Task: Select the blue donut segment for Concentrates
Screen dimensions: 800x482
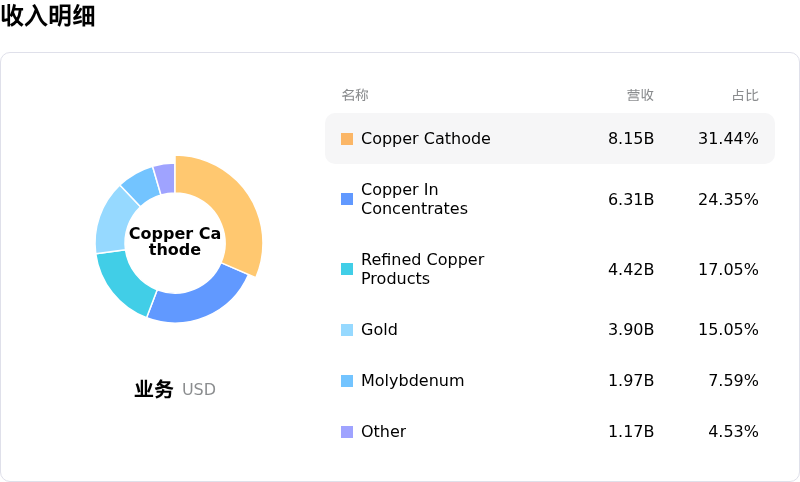Action: tap(200, 297)
